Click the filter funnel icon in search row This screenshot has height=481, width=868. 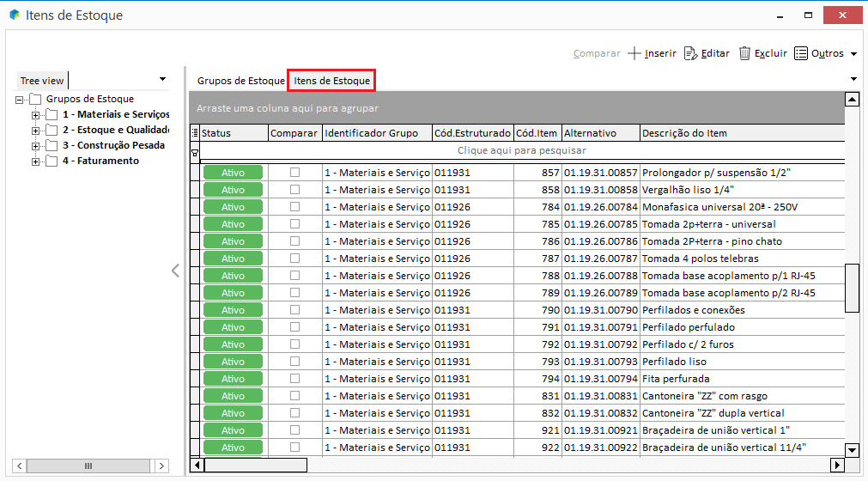(x=195, y=153)
